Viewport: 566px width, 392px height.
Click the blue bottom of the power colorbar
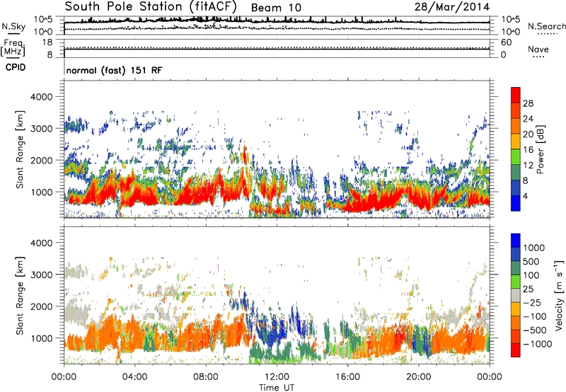coord(516,203)
